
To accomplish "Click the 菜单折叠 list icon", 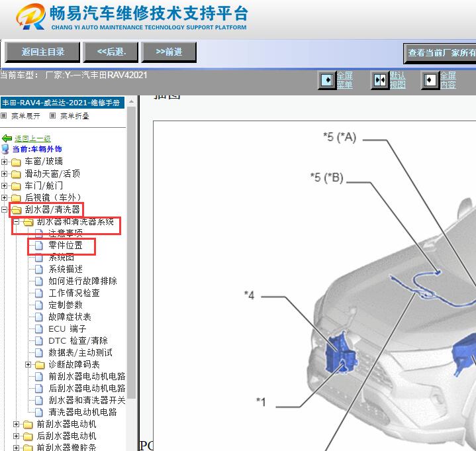I will pyautogui.click(x=52, y=116).
